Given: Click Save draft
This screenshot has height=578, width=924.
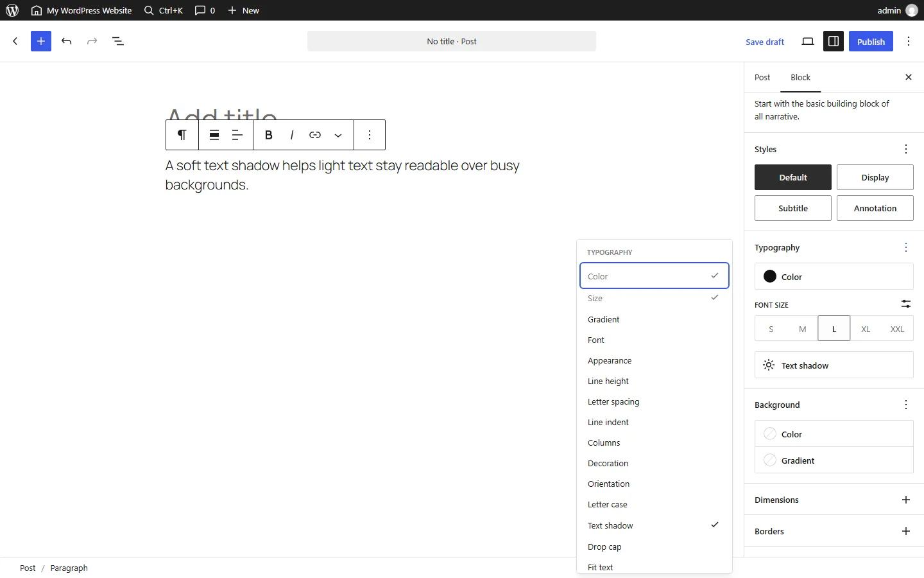Looking at the screenshot, I should tap(765, 42).
